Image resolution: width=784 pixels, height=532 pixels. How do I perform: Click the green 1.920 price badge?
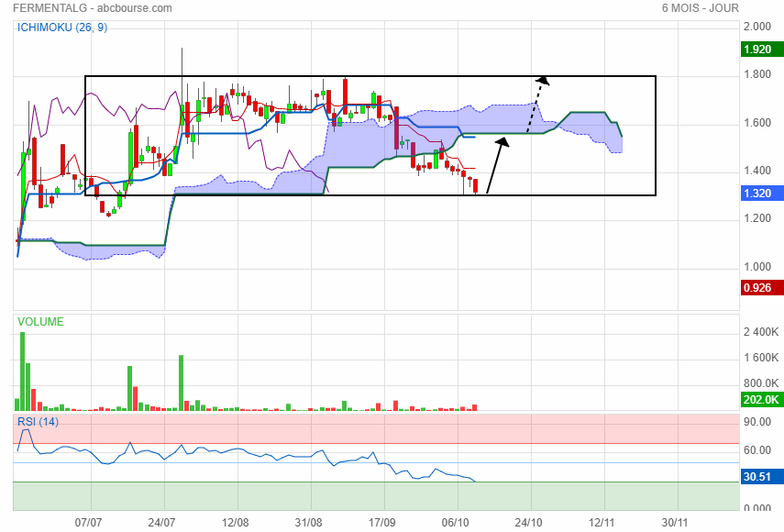[762, 50]
